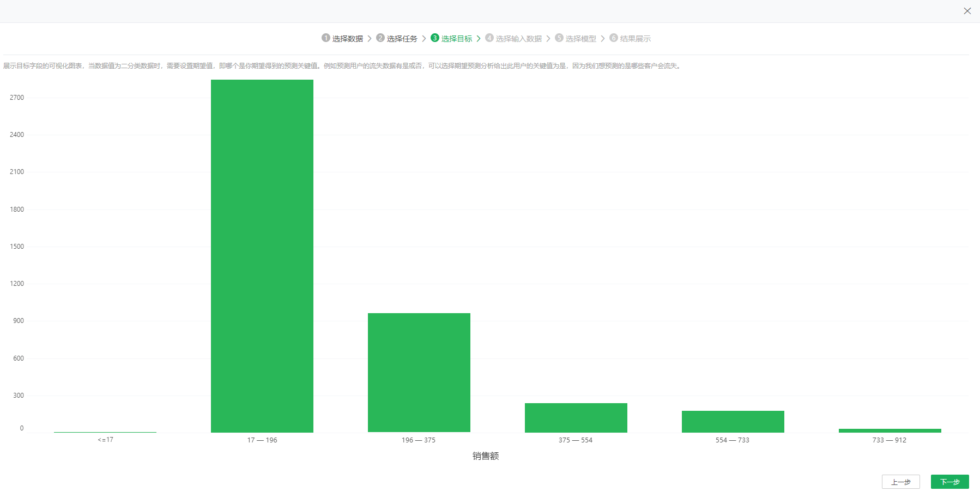Click the step number 6 circle icon

614,38
